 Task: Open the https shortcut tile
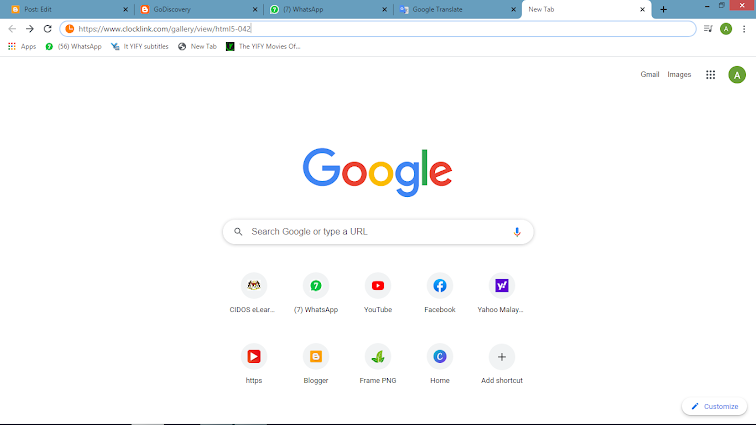pyautogui.click(x=254, y=364)
